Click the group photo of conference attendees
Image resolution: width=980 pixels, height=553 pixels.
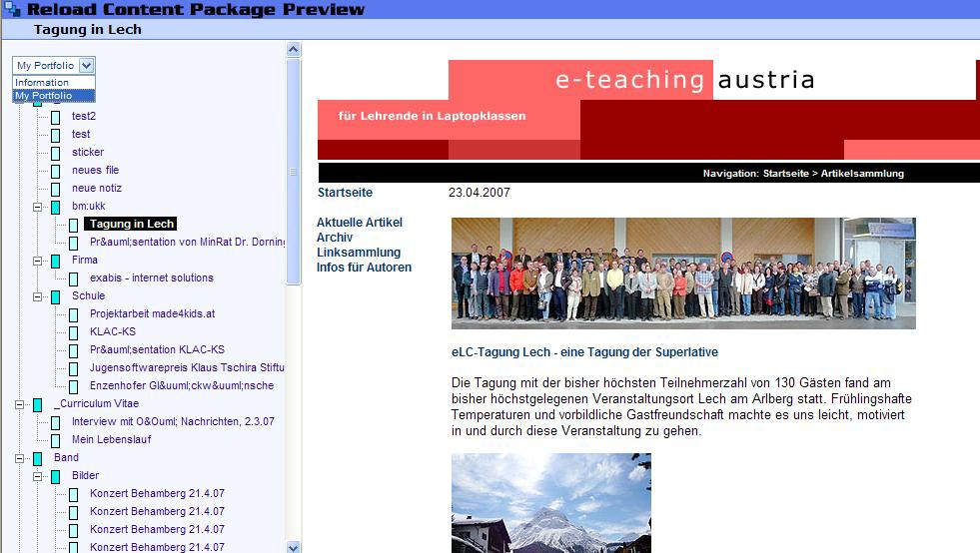click(x=682, y=273)
